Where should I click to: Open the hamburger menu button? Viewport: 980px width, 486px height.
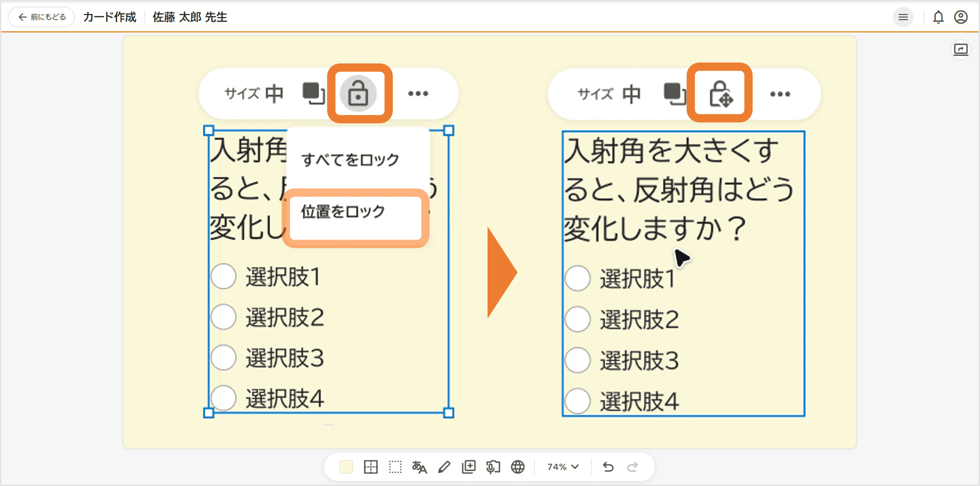click(903, 17)
